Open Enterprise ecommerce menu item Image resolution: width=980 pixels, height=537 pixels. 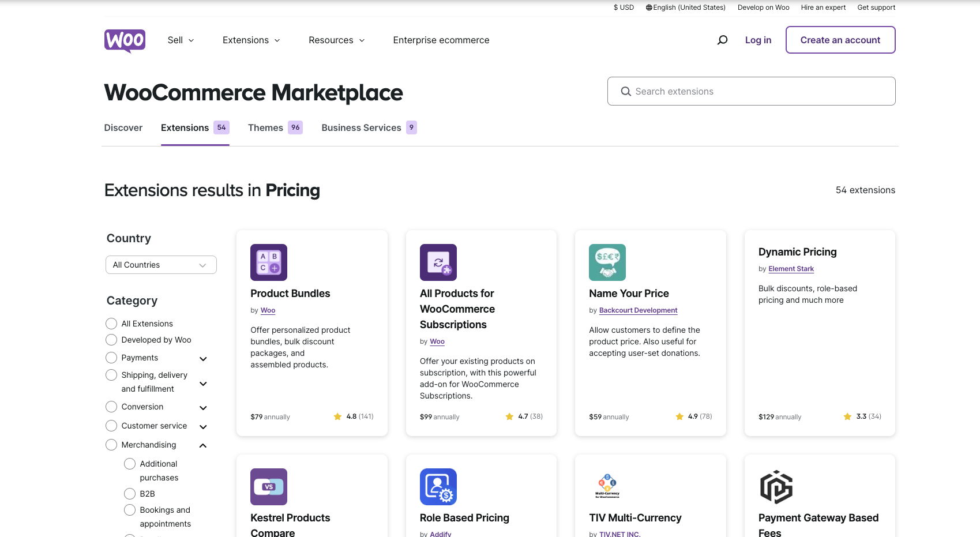[441, 40]
